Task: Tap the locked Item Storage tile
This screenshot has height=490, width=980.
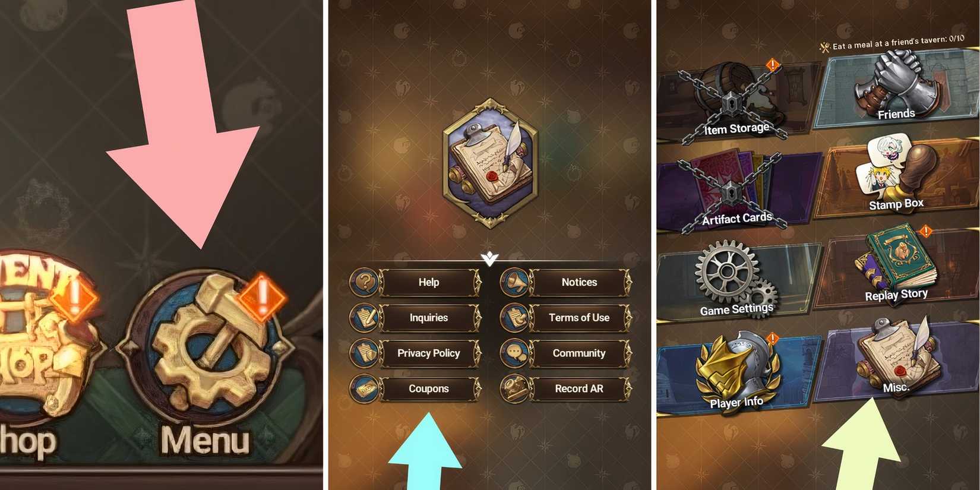Action: [x=738, y=102]
